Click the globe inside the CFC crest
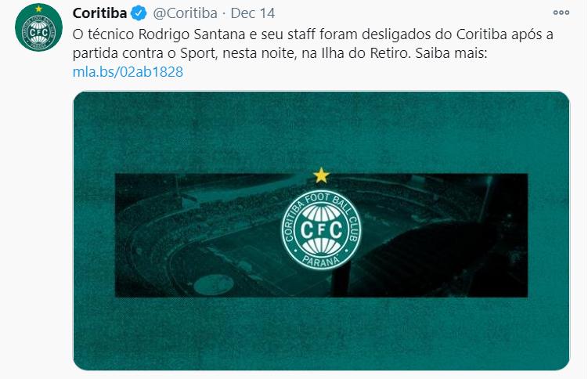Image resolution: width=588 pixels, height=379 pixels. tap(321, 229)
